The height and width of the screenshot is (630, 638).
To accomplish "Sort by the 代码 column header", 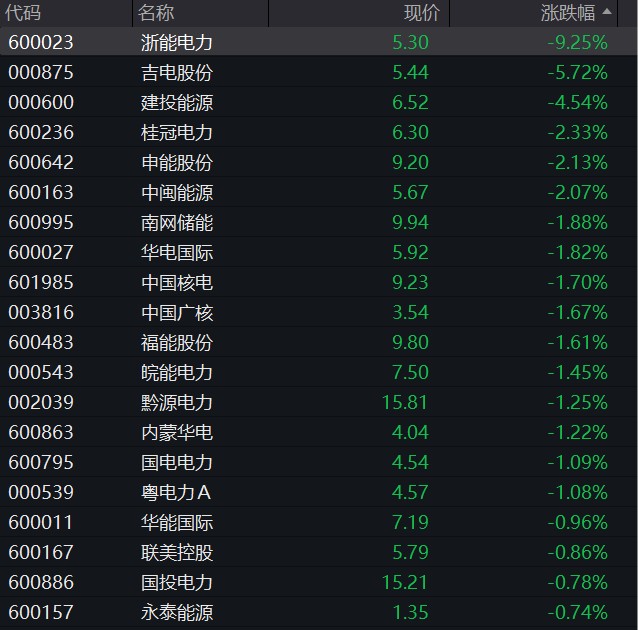I will (23, 13).
